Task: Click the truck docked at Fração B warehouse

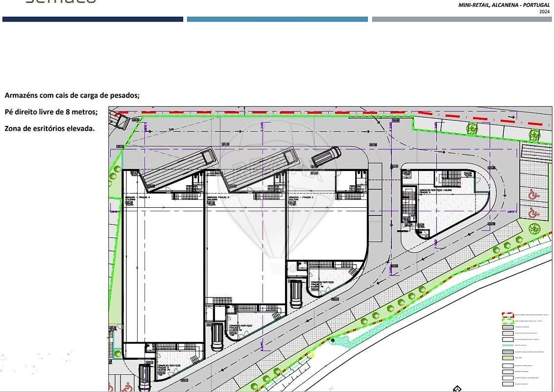Action: point(260,169)
